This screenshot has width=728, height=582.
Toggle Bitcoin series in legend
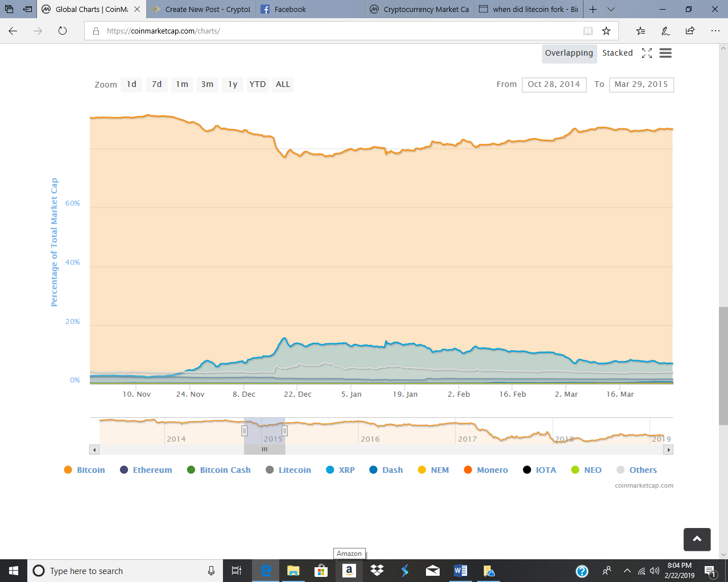pyautogui.click(x=84, y=470)
